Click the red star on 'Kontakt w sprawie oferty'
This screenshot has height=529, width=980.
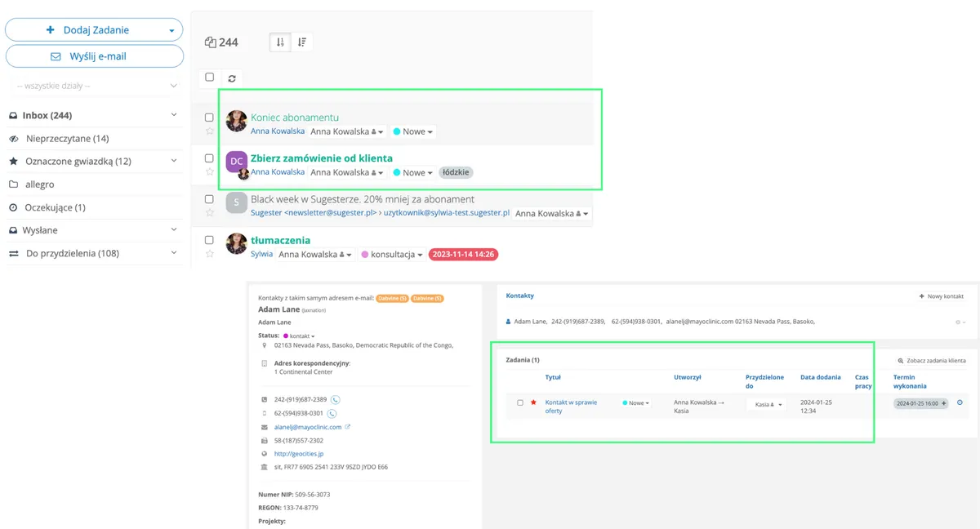533,402
